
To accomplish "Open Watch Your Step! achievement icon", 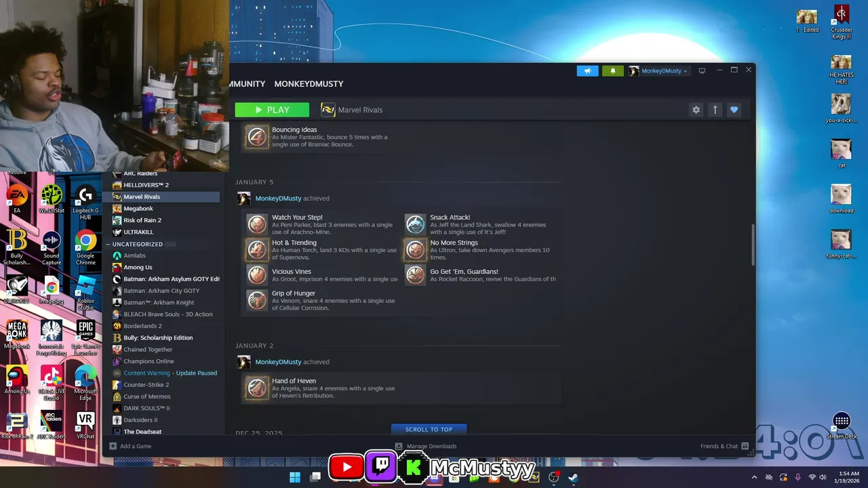I will coord(257,224).
